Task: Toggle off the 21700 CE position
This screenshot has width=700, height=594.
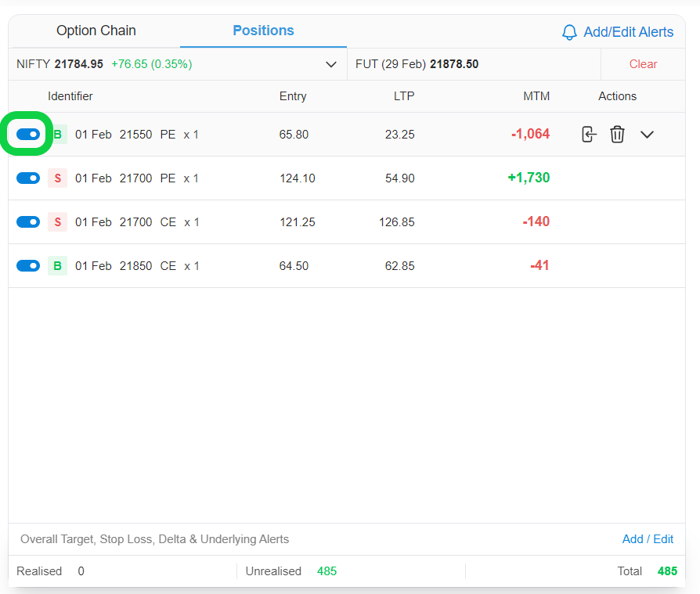Action: 28,221
